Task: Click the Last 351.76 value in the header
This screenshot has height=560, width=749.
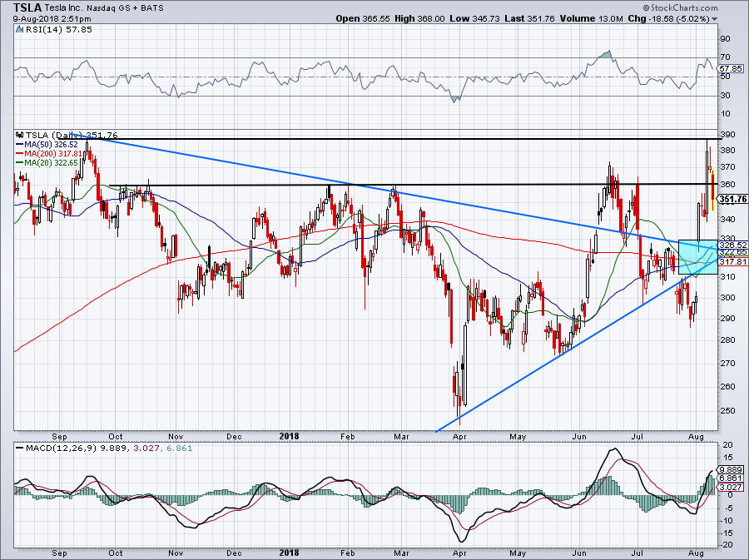Action: tap(529, 18)
